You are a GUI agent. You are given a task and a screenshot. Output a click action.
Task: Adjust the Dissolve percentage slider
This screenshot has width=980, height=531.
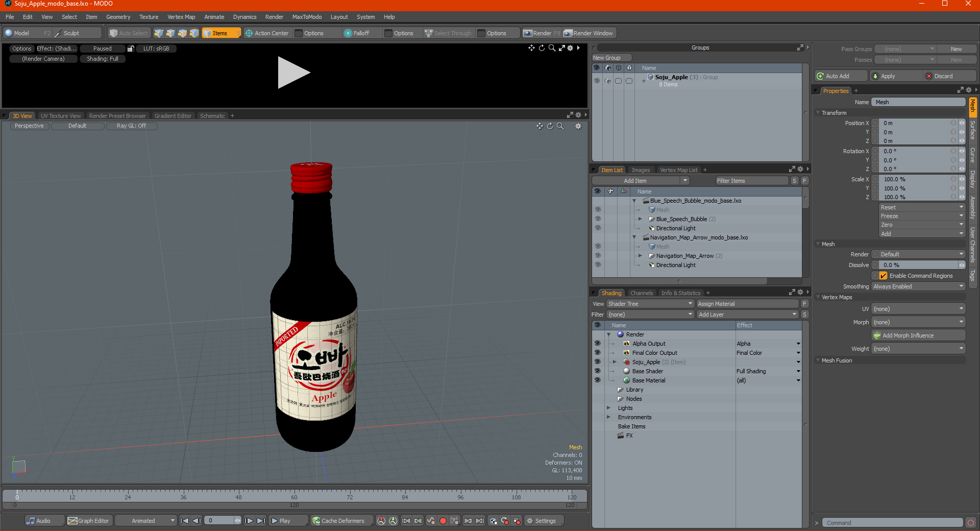918,265
